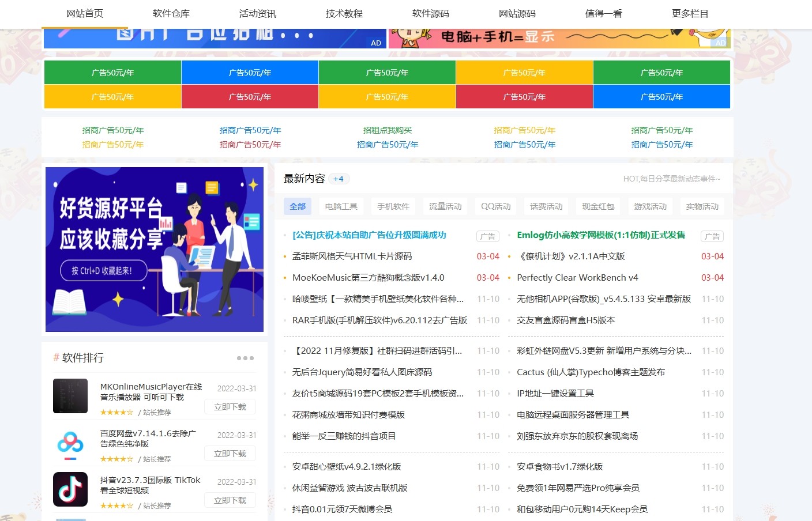Screen dimensions: 812x521
Task: Expand the 更多栏目 navigation dropdown
Action: click(x=690, y=13)
